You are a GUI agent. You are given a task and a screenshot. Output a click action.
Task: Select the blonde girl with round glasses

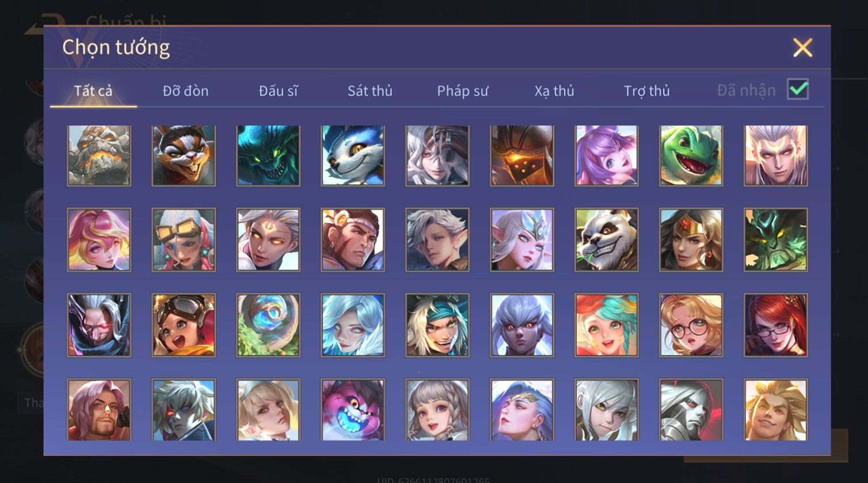(691, 325)
